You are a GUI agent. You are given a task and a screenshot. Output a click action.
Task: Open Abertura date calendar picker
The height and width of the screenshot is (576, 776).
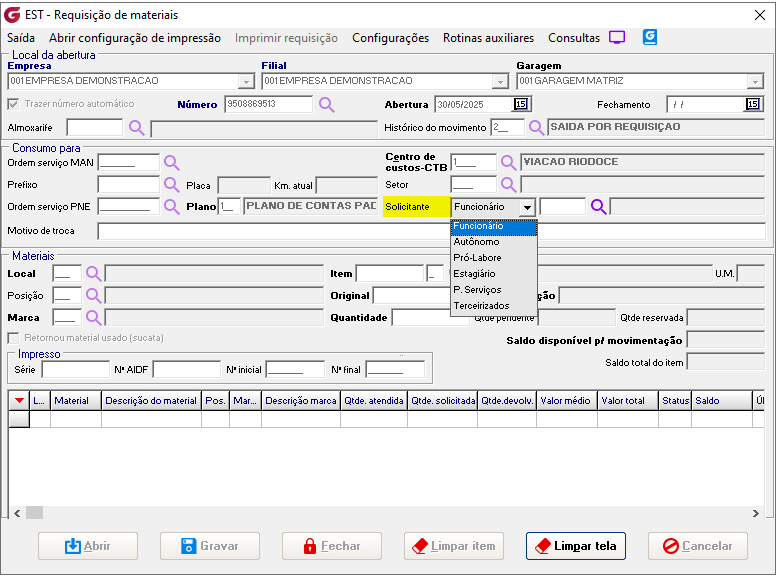coord(521,104)
